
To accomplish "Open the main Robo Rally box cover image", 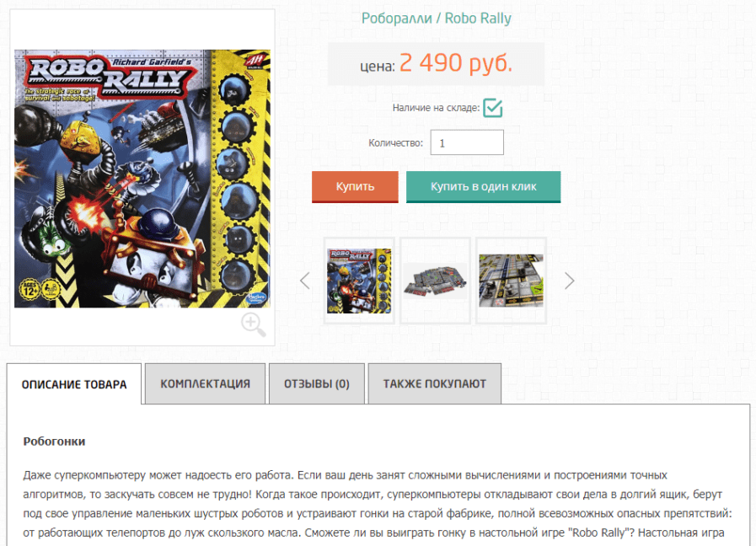I will pos(142,179).
